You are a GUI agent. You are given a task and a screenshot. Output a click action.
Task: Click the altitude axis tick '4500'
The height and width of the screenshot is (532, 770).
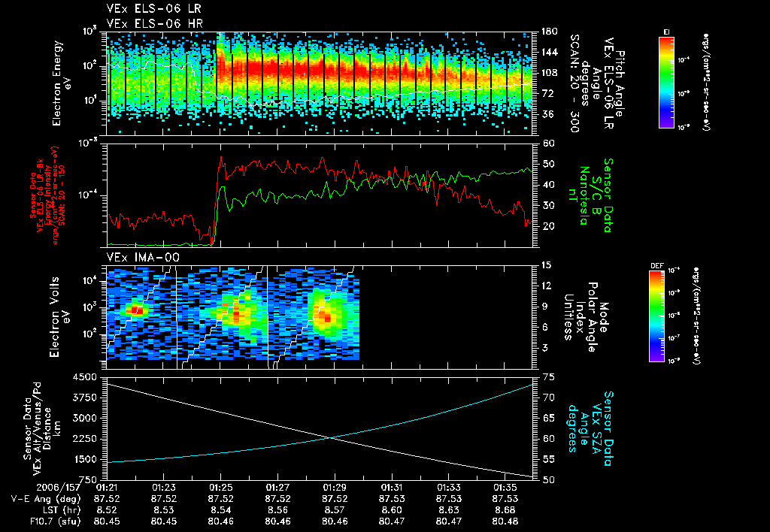point(85,377)
